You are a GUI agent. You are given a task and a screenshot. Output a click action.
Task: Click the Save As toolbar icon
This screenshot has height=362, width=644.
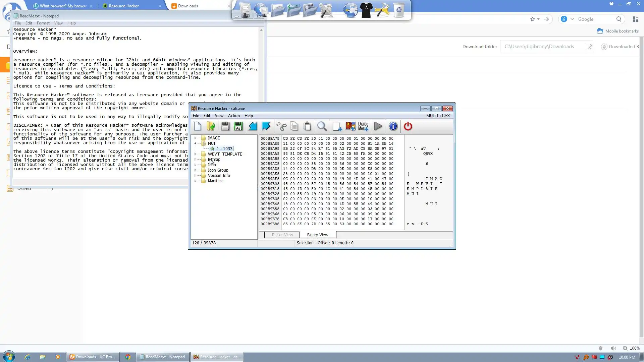(238, 126)
